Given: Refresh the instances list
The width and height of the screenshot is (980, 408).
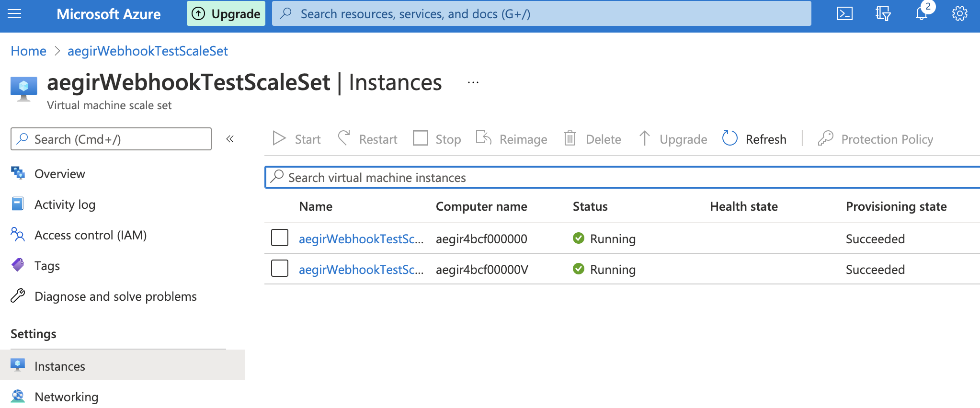Looking at the screenshot, I should point(754,139).
